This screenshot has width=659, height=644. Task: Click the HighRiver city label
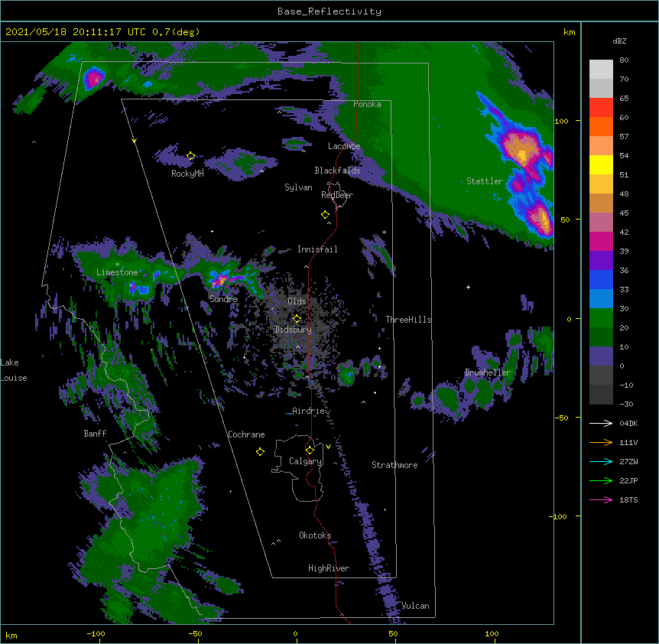329,568
